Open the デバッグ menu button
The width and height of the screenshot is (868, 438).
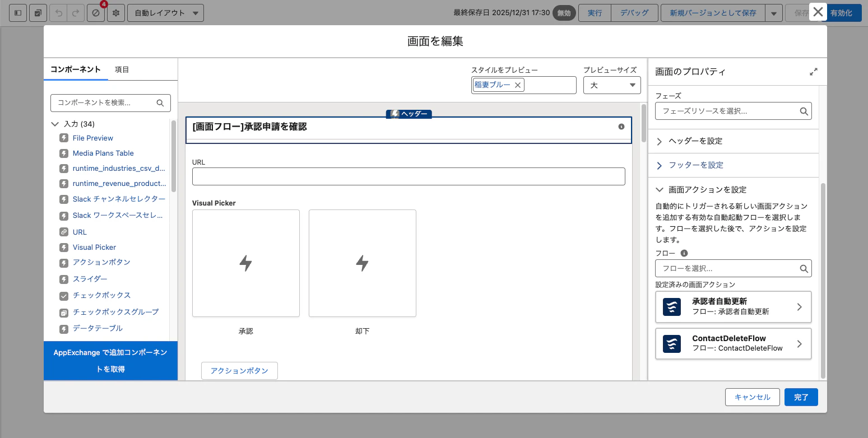tap(634, 12)
